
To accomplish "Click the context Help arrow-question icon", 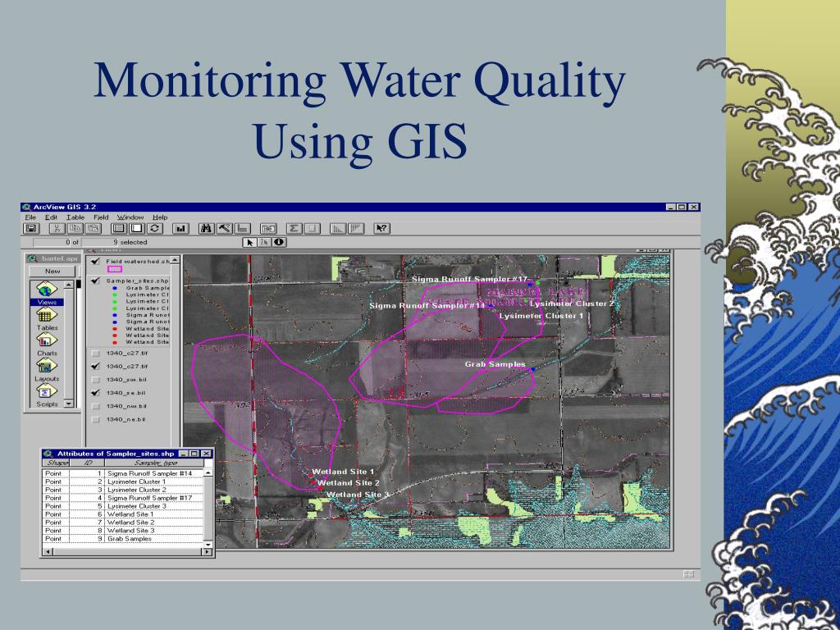I will pyautogui.click(x=381, y=229).
